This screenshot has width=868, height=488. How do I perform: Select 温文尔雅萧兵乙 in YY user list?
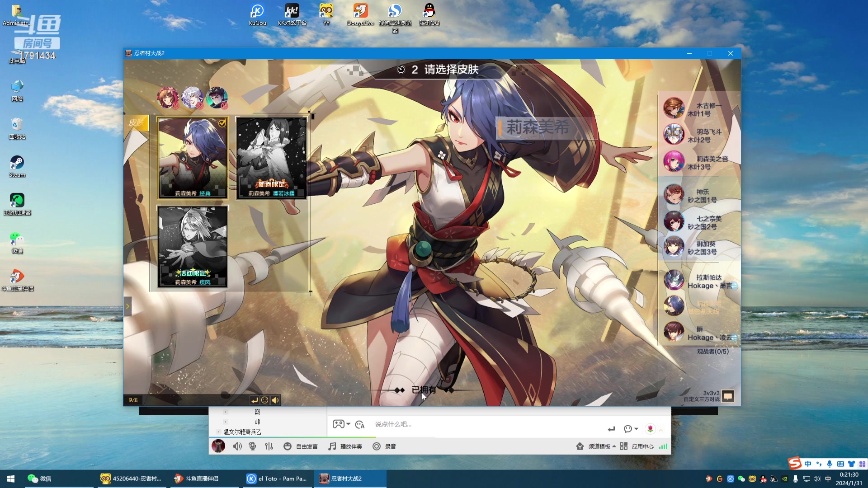[242, 432]
